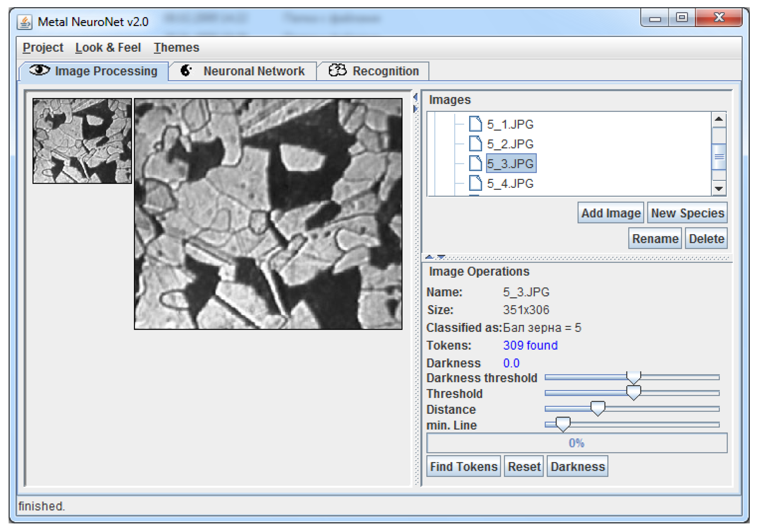757x532 pixels.
Task: Expand the split pane with the right arrow
Action: [x=415, y=109]
